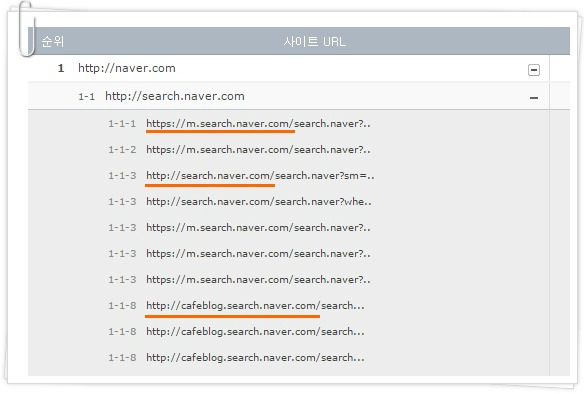
Task: Select the rank label 1-1-1
Action: tap(122, 124)
